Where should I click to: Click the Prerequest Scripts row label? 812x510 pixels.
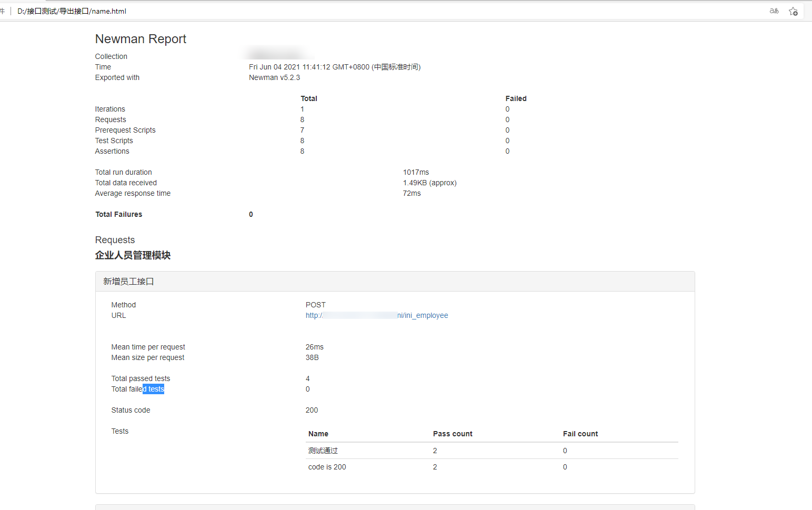(125, 130)
